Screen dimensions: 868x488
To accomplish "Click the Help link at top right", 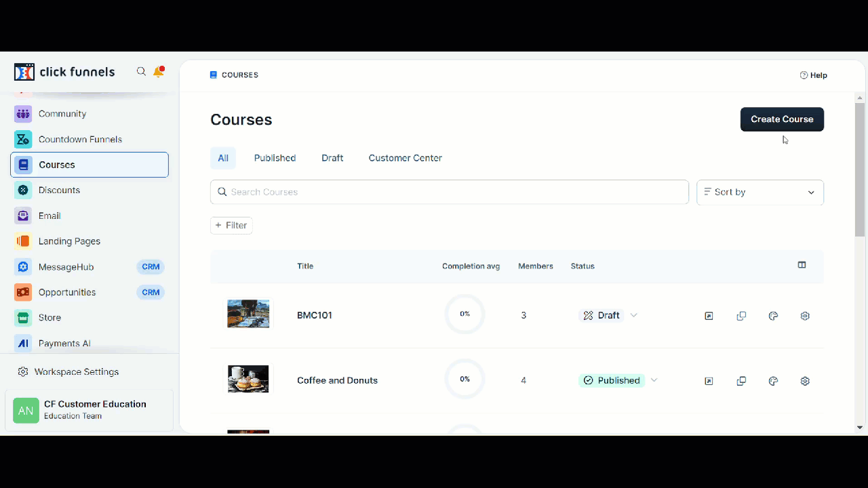I will (813, 75).
